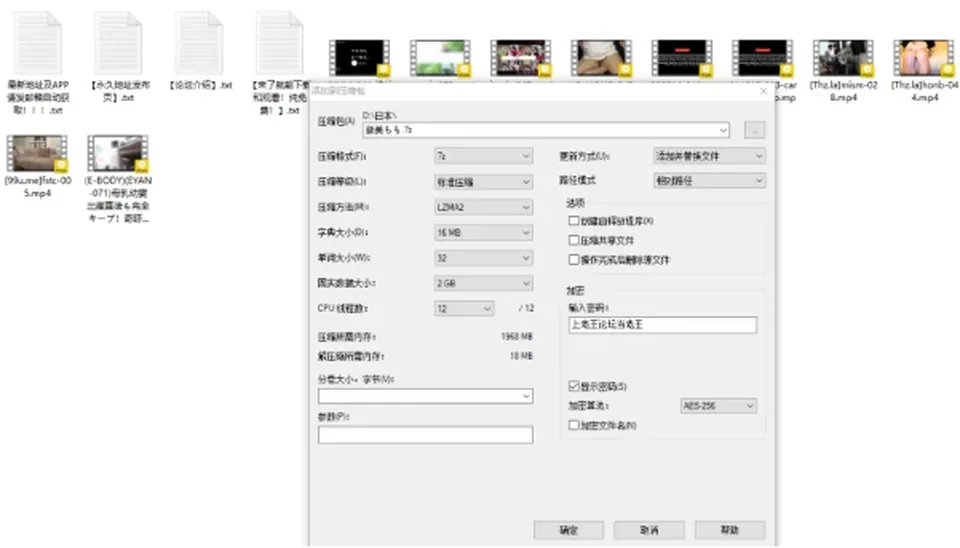The height and width of the screenshot is (548, 960).
Task: Select the 【永久地址发布页】.txt file icon
Action: [x=118, y=44]
